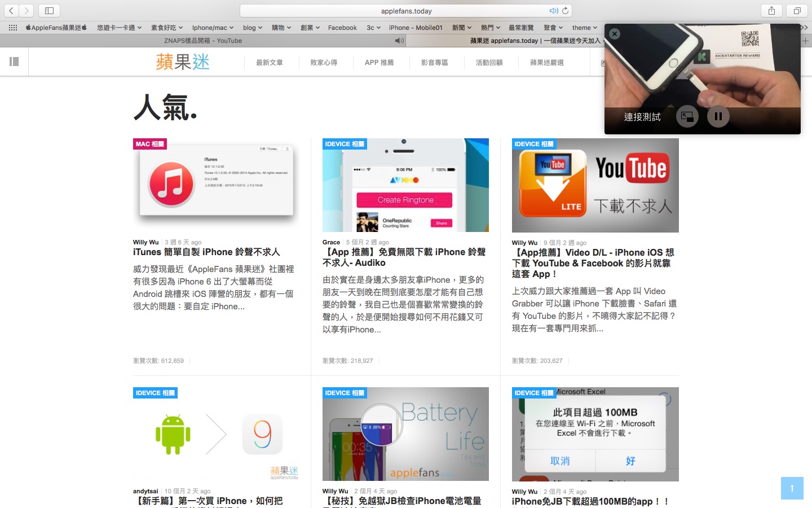Open the Battery Life article thumbnail
This screenshot has width=812, height=508.
click(405, 434)
